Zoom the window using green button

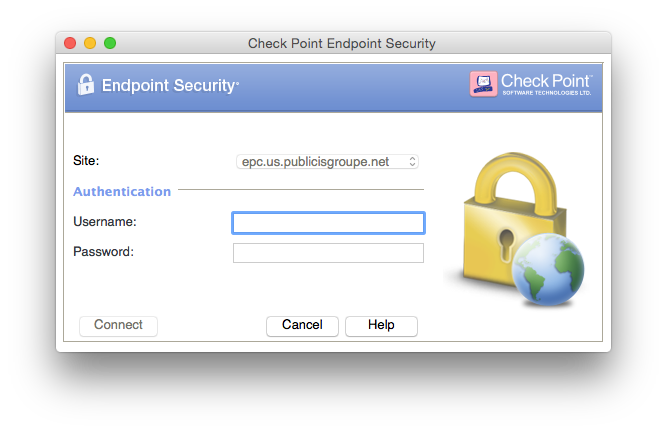pos(110,43)
